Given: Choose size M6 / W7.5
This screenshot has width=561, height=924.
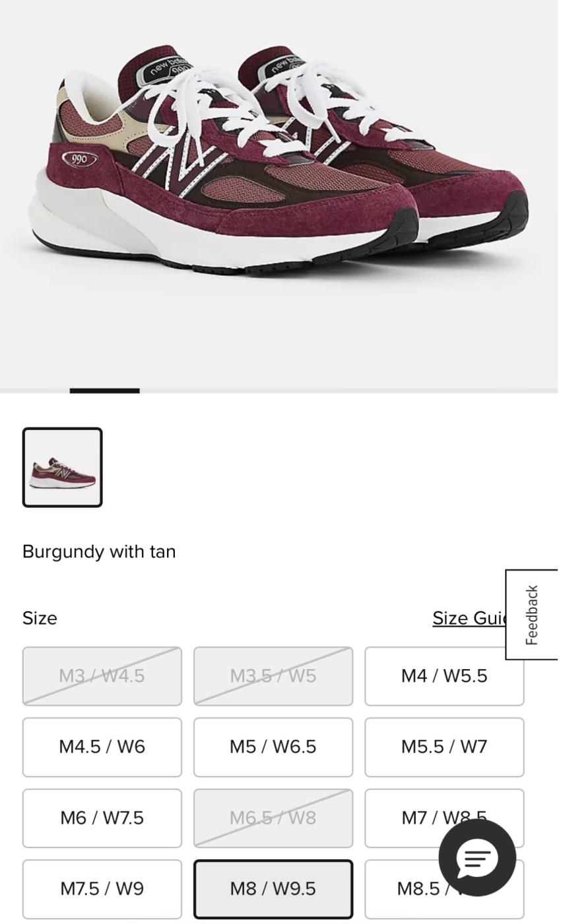Looking at the screenshot, I should 102,818.
